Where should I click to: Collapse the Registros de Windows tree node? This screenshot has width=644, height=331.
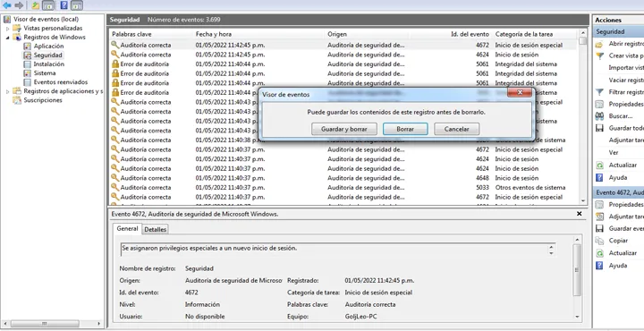coord(7,38)
